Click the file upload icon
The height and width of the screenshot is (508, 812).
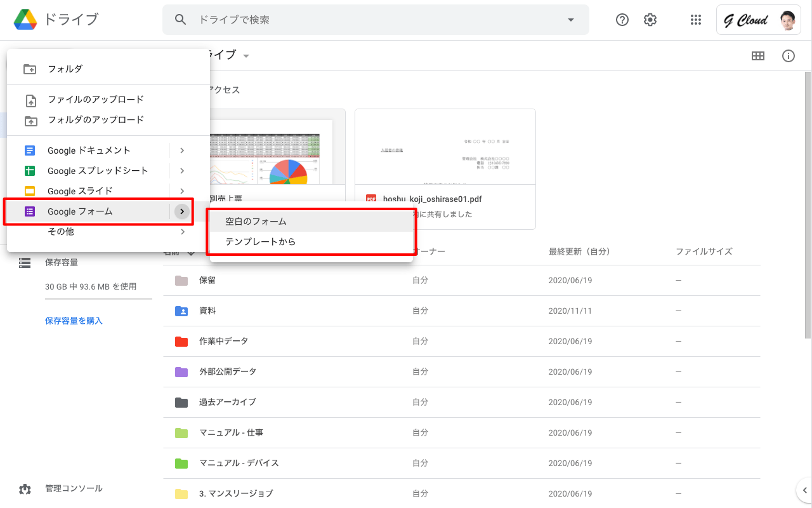pos(30,100)
